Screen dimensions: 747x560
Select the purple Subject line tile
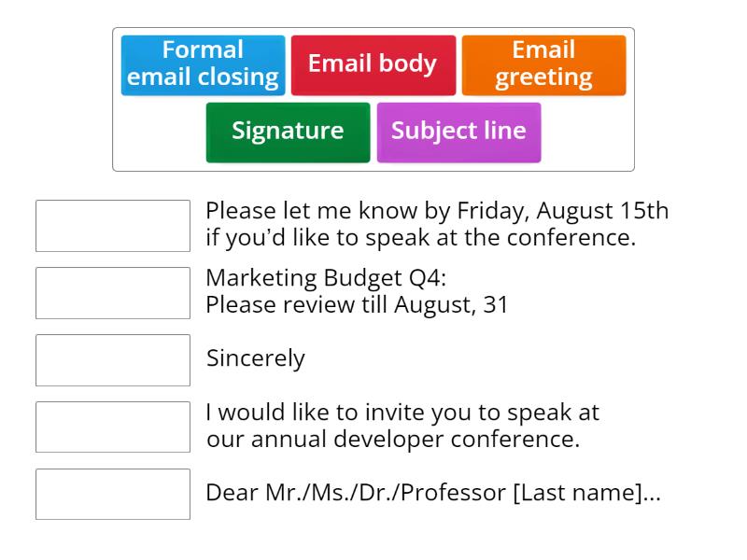coord(459,131)
